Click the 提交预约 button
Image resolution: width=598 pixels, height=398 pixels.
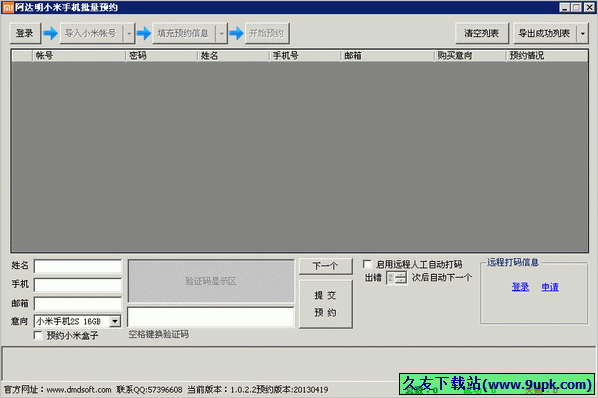(326, 304)
